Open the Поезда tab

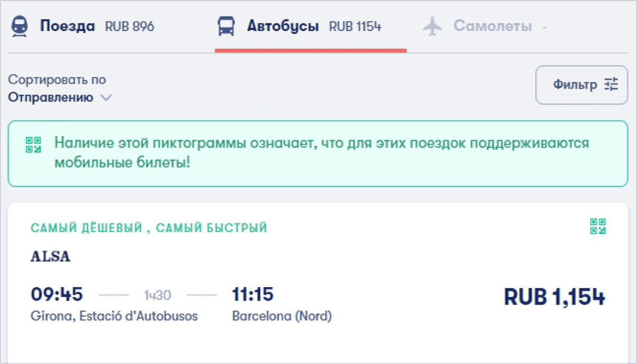83,26
